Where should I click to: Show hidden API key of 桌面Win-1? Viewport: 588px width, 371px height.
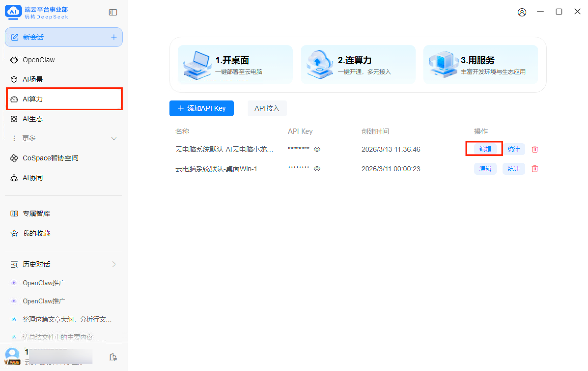317,169
